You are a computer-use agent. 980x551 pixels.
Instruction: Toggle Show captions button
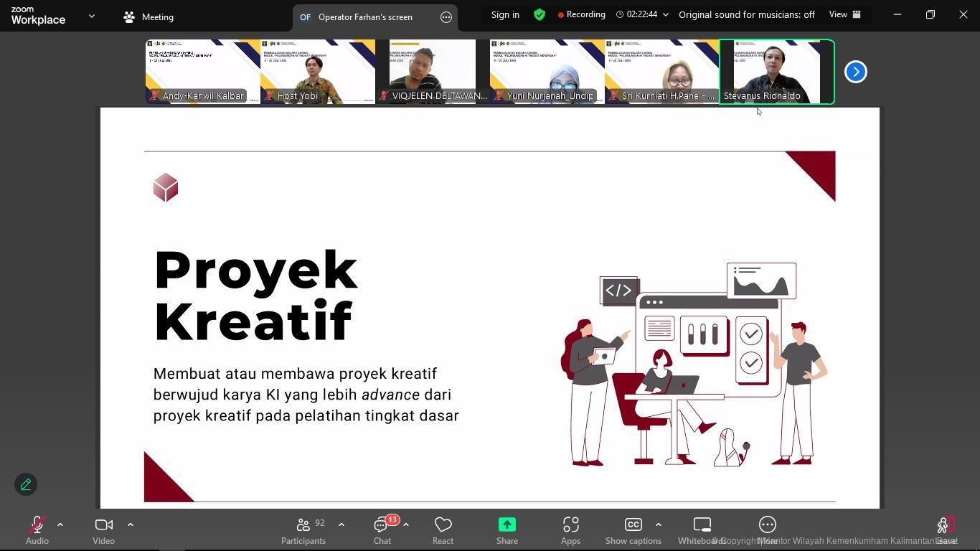(x=632, y=530)
